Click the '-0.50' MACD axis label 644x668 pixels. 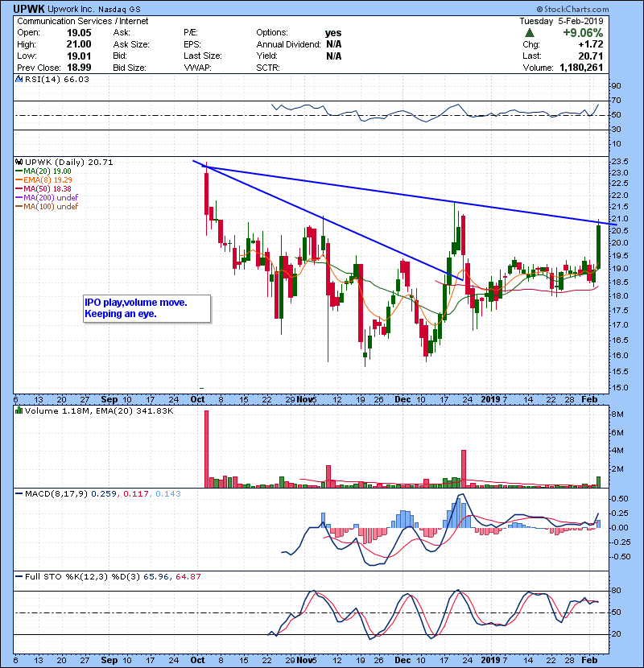pos(619,557)
